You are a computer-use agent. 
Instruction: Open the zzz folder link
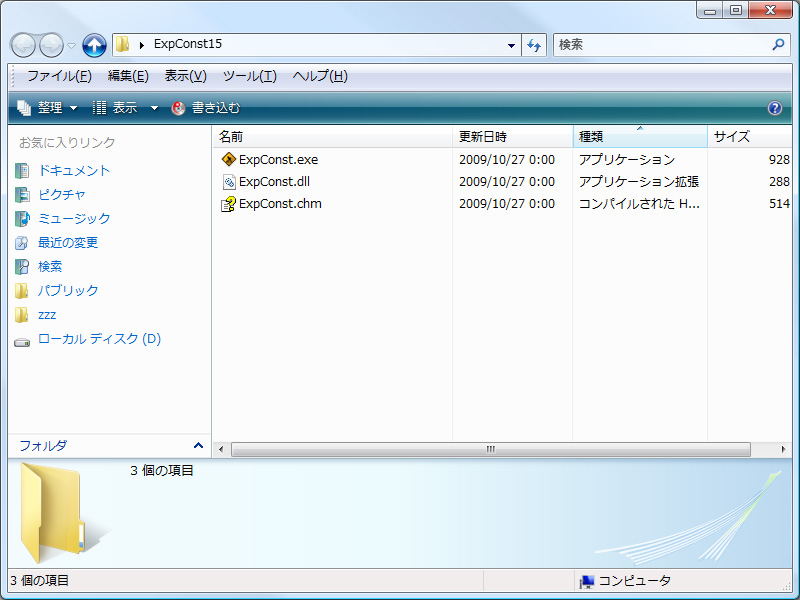(x=47, y=315)
